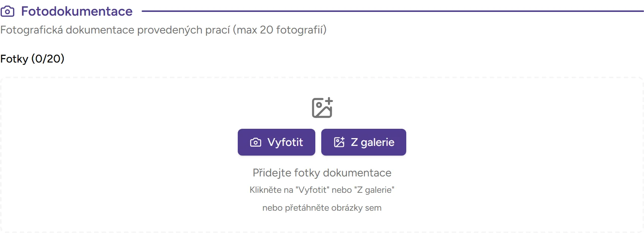Click the purple divider line next to the heading
The height and width of the screenshot is (233, 644).
coord(391,11)
